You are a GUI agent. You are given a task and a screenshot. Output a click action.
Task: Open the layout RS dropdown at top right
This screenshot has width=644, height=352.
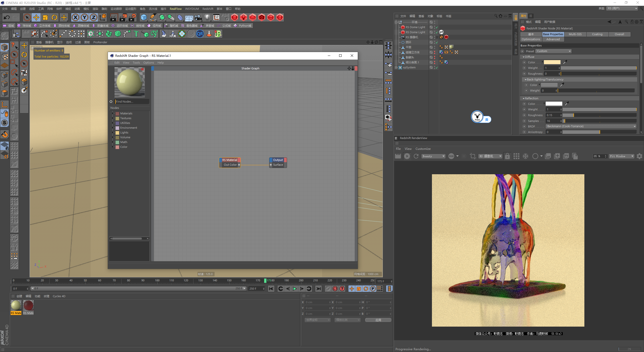622,9
